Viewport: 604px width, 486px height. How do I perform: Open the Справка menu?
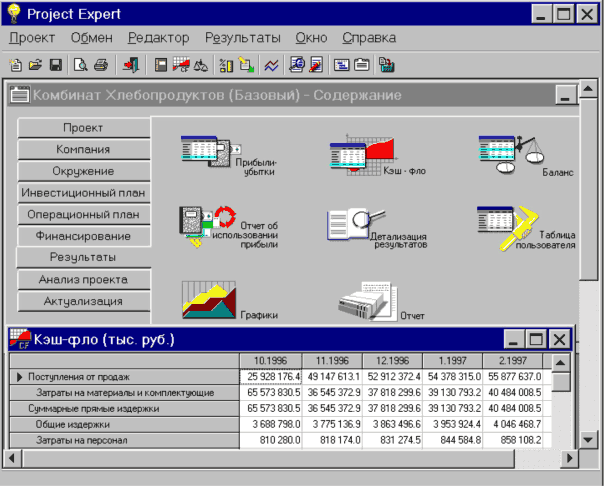pos(369,38)
